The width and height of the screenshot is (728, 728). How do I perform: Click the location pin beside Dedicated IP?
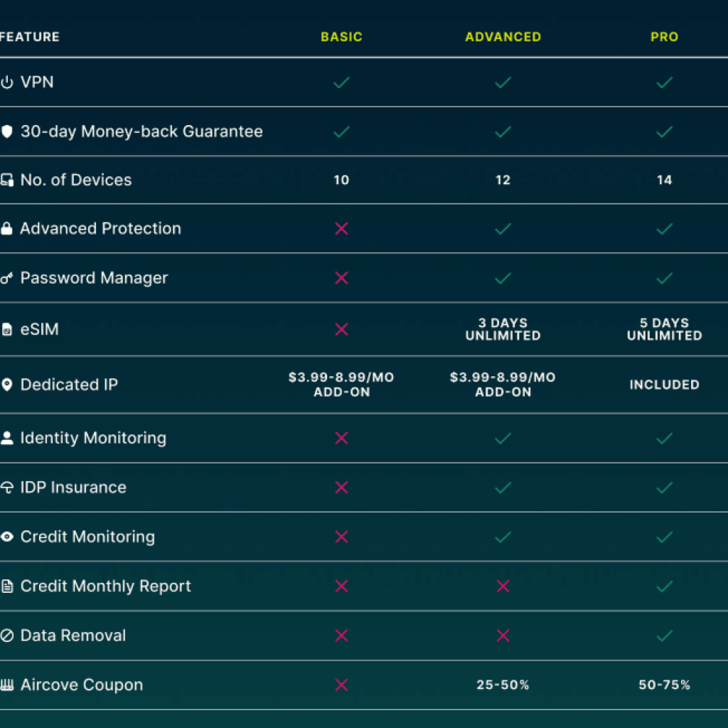[8, 385]
